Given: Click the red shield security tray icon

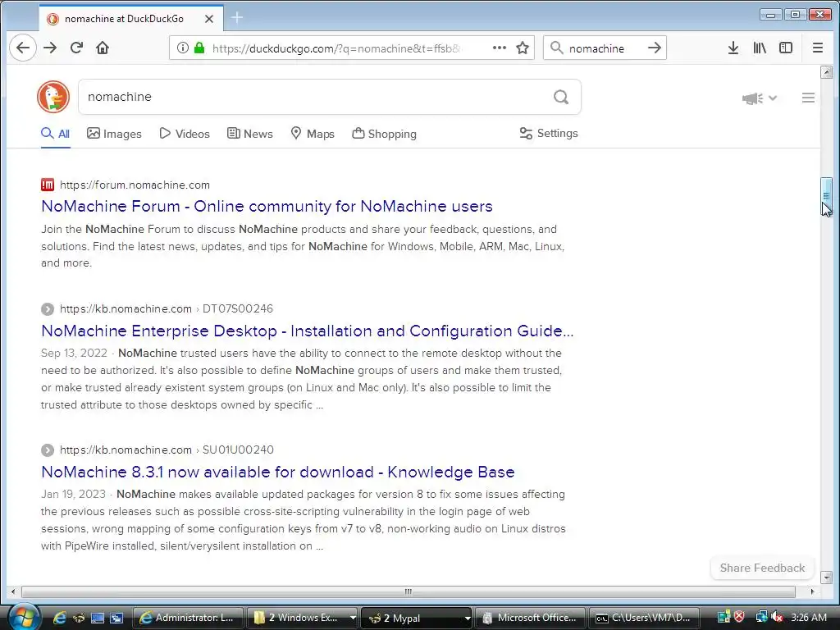Looking at the screenshot, I should click(739, 617).
